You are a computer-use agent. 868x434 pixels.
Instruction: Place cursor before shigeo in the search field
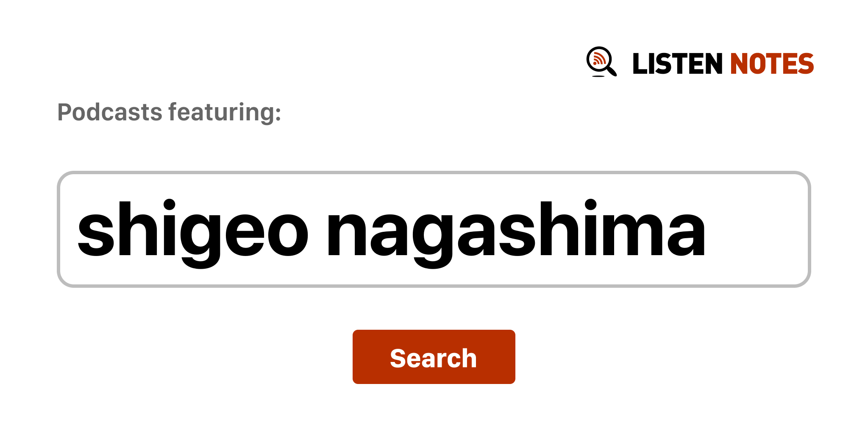click(76, 229)
